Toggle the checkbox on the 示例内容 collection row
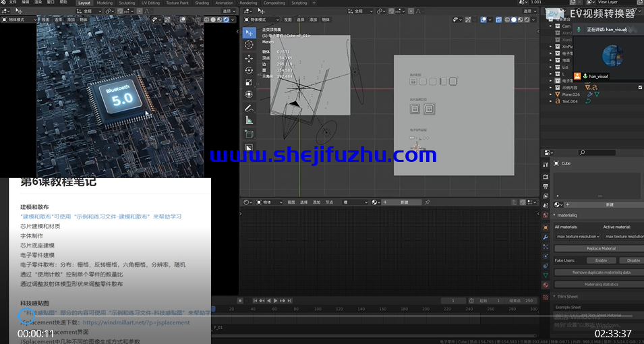This screenshot has width=644, height=344. click(640, 88)
